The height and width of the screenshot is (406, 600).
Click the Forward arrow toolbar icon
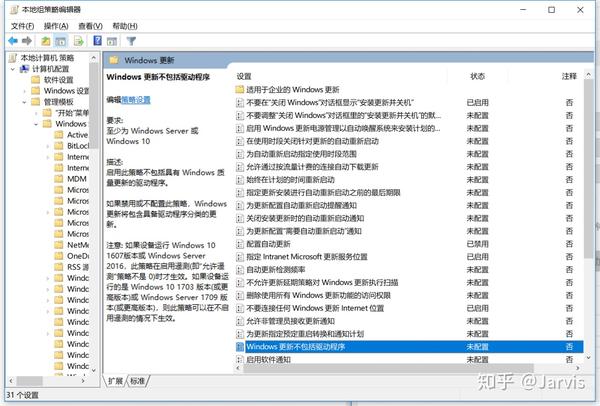click(x=27, y=41)
